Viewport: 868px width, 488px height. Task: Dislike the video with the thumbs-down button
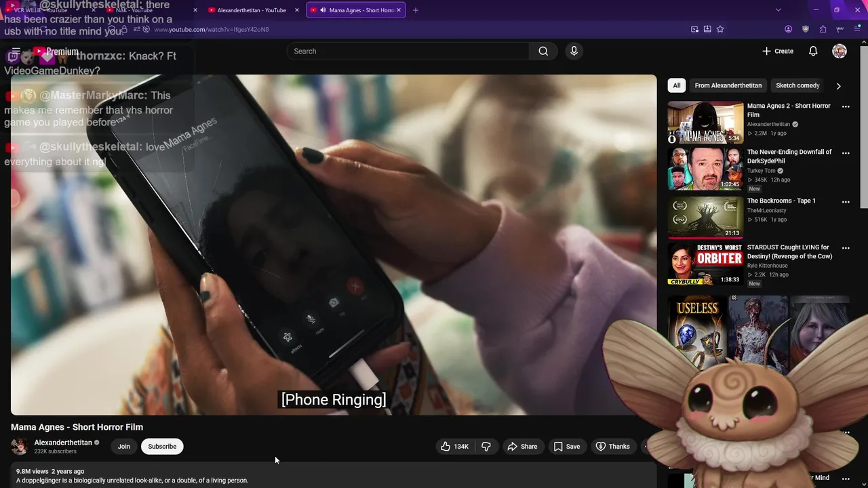click(486, 446)
